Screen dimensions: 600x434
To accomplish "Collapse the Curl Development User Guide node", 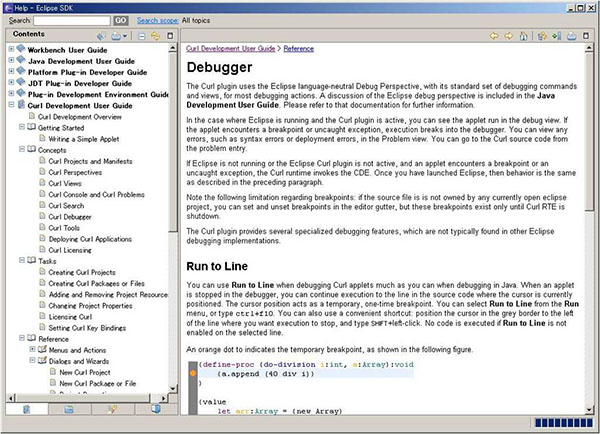I will (x=11, y=104).
